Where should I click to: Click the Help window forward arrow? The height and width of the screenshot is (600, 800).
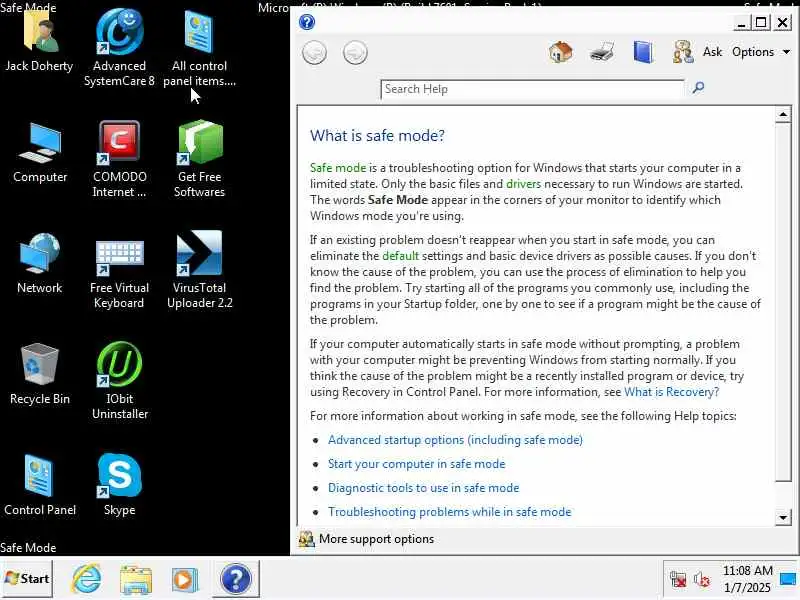coord(355,53)
